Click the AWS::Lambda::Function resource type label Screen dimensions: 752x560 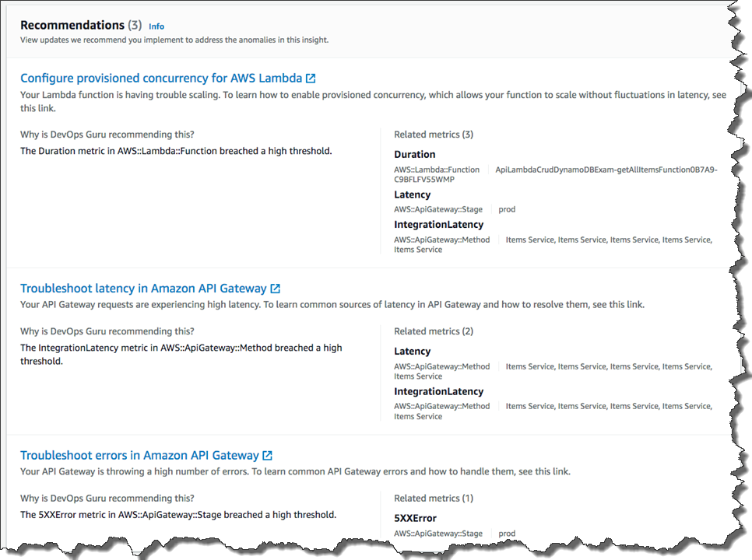coord(437,170)
